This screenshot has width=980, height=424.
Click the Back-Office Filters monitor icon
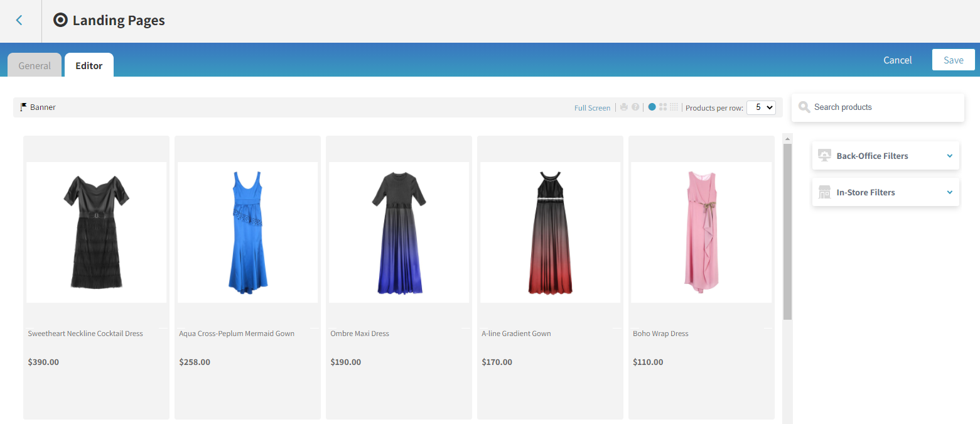point(824,156)
